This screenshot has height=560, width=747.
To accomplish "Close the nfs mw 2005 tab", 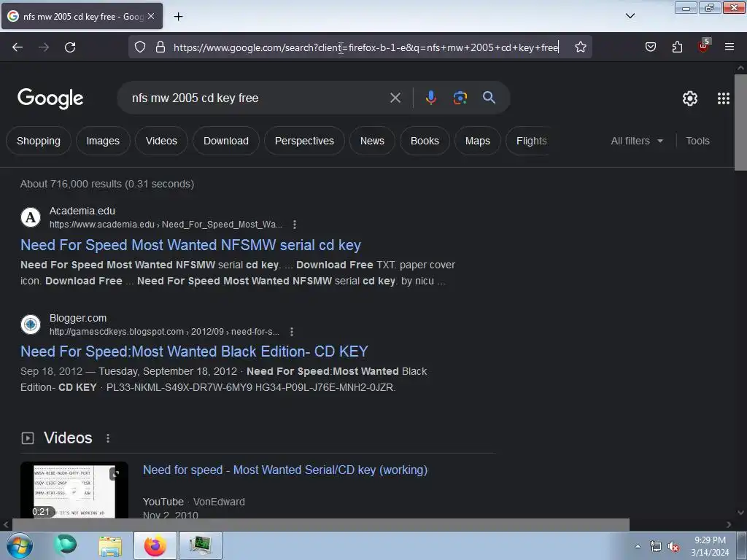I will 151,16.
